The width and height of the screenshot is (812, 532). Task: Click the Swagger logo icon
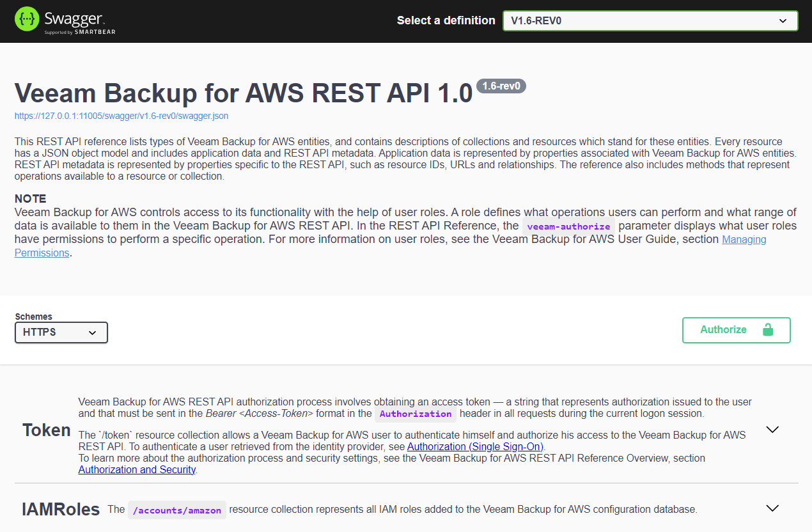(26, 20)
